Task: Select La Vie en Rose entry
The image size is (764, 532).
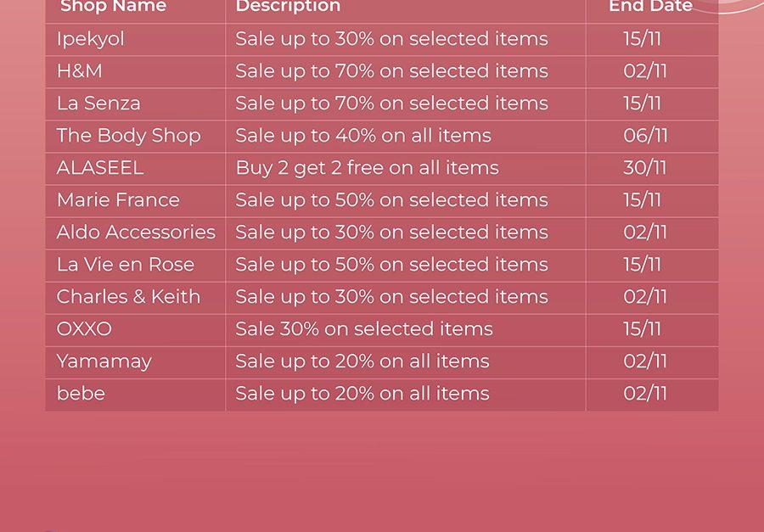Action: 126,265
